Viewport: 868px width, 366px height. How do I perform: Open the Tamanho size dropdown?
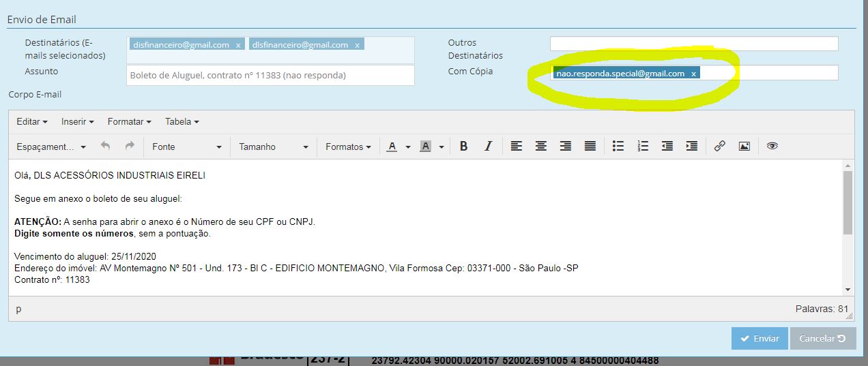pos(273,147)
